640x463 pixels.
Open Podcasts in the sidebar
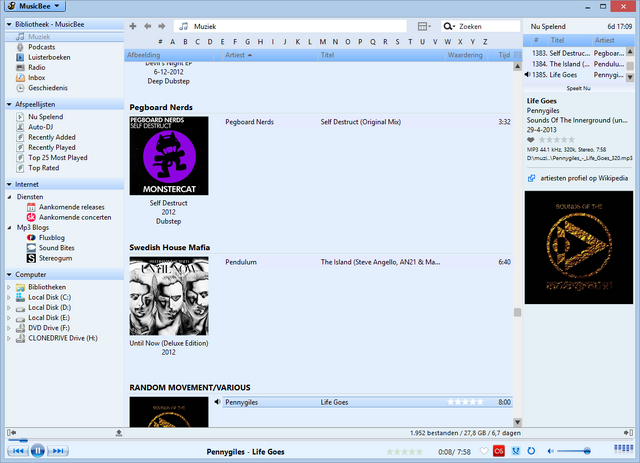(x=41, y=47)
